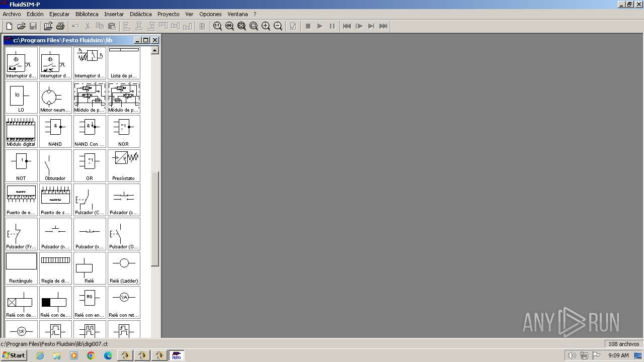Select the NAND gate component
Screen dimensions: 644x362
coord(55,132)
